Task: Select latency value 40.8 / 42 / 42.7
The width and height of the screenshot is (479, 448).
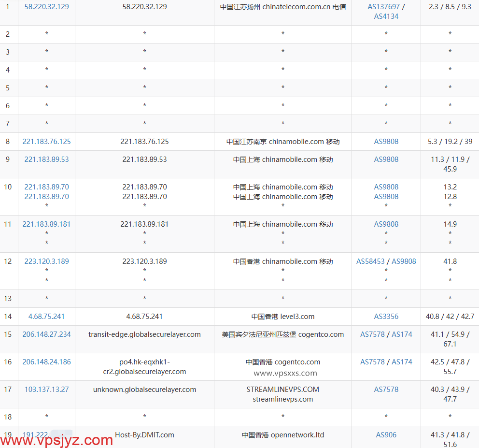Action: 450,317
